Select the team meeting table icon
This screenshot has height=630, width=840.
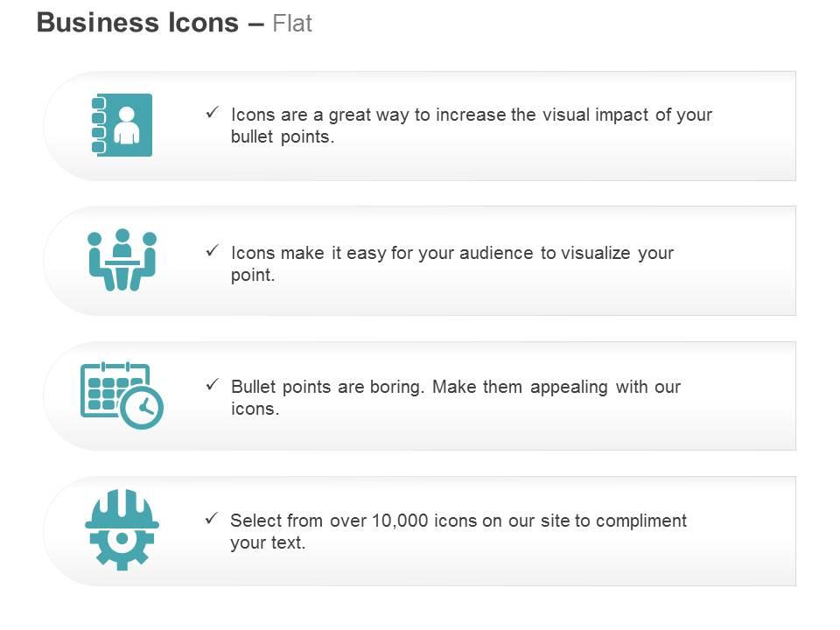(122, 260)
